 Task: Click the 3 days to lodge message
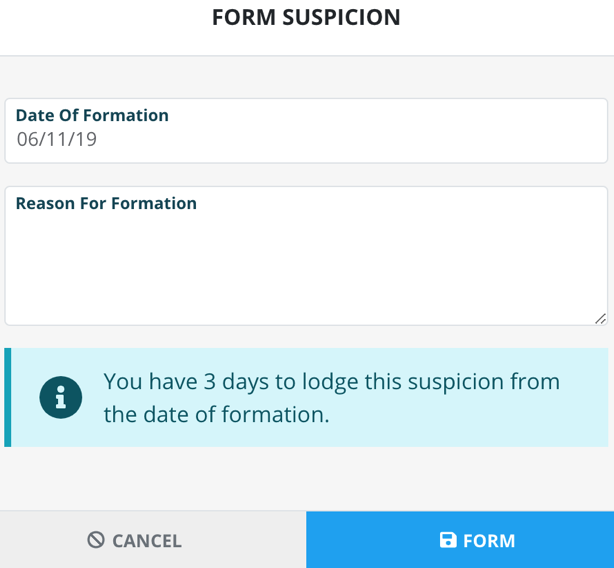(x=331, y=382)
